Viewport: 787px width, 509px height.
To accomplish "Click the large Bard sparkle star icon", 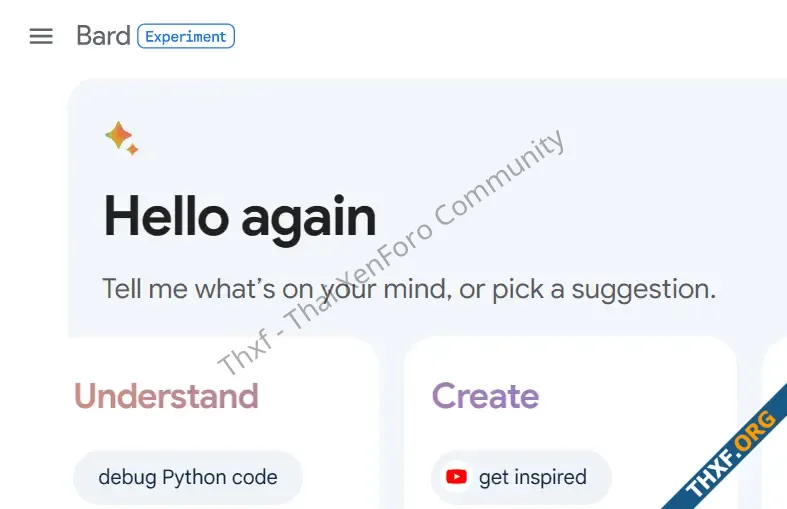I will 118,135.
